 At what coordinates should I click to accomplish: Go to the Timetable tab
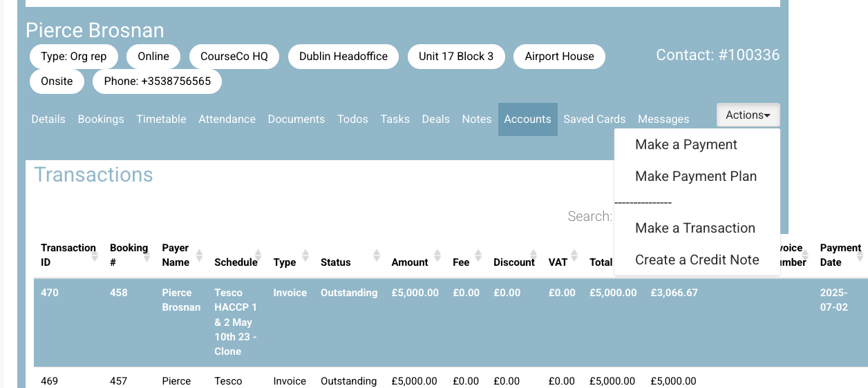[161, 119]
